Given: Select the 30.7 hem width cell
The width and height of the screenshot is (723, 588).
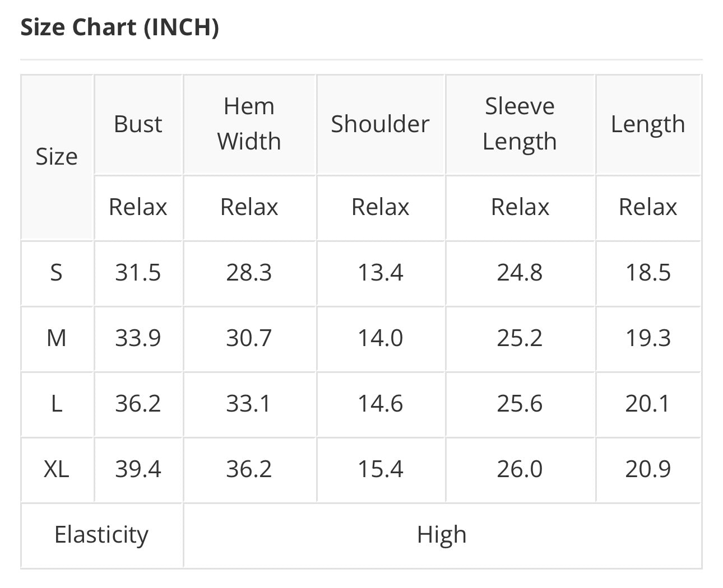Looking at the screenshot, I should tap(249, 338).
